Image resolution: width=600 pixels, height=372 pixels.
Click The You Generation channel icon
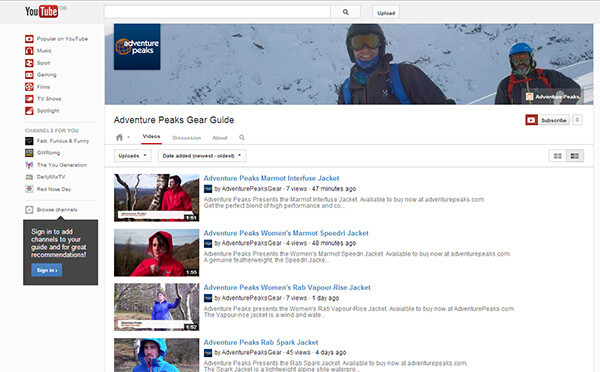point(29,165)
